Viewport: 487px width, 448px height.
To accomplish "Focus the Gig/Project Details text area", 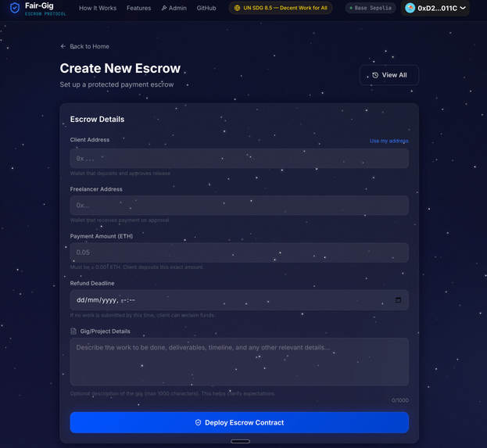I will click(239, 362).
